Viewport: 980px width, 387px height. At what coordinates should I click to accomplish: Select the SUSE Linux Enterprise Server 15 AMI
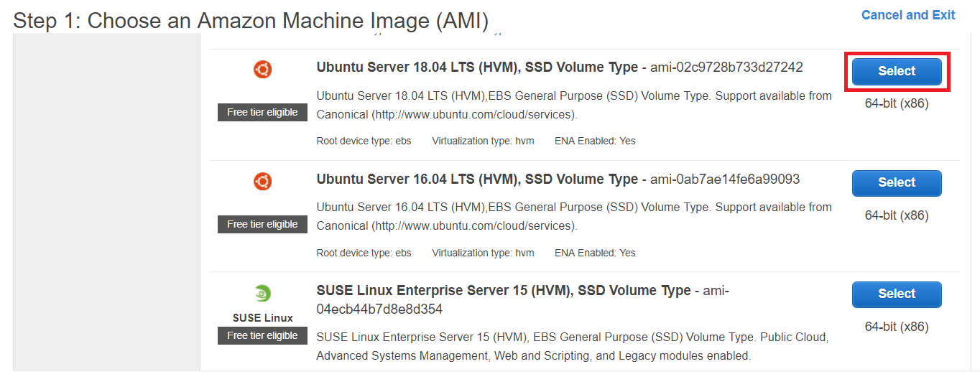(897, 294)
